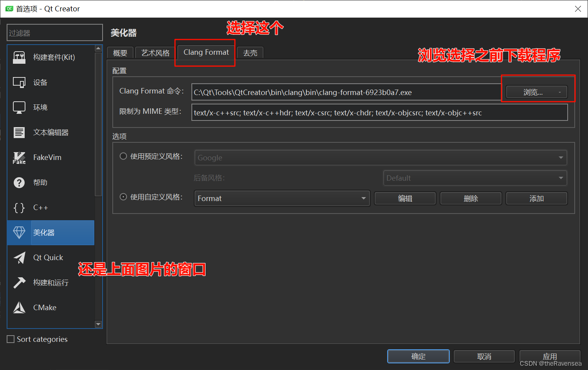
Task: Switch to the 艺术风格 tab
Action: (x=155, y=53)
